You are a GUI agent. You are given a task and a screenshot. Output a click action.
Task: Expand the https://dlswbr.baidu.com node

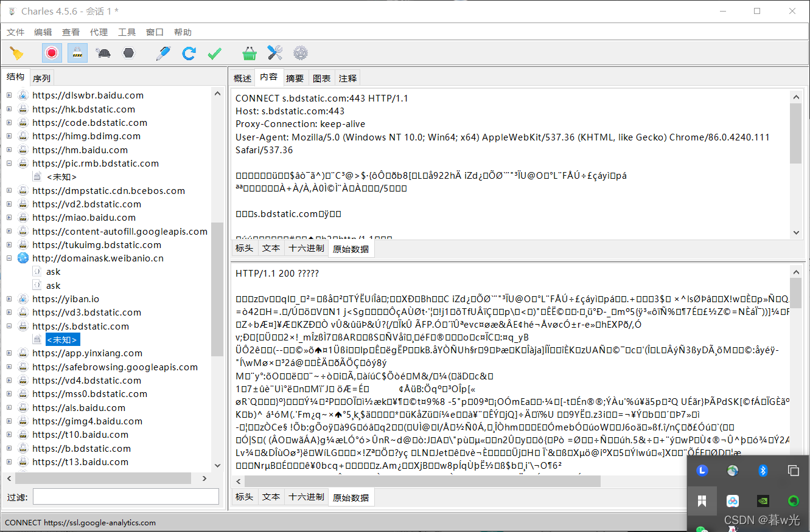(x=9, y=95)
